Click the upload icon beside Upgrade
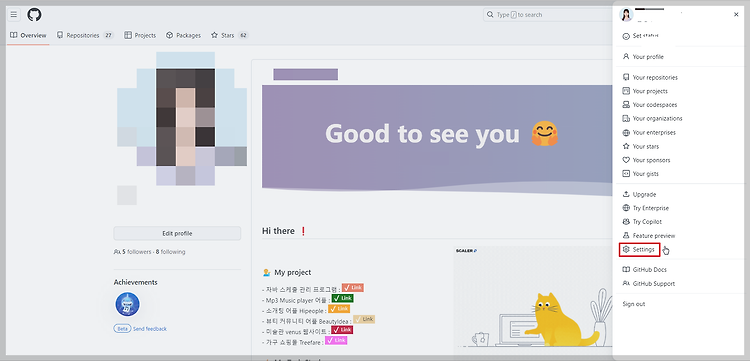The width and height of the screenshot is (750, 361). coord(626,194)
